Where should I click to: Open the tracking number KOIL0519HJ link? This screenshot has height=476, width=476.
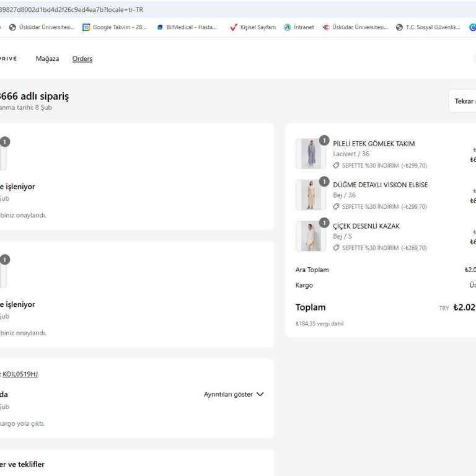(20, 374)
